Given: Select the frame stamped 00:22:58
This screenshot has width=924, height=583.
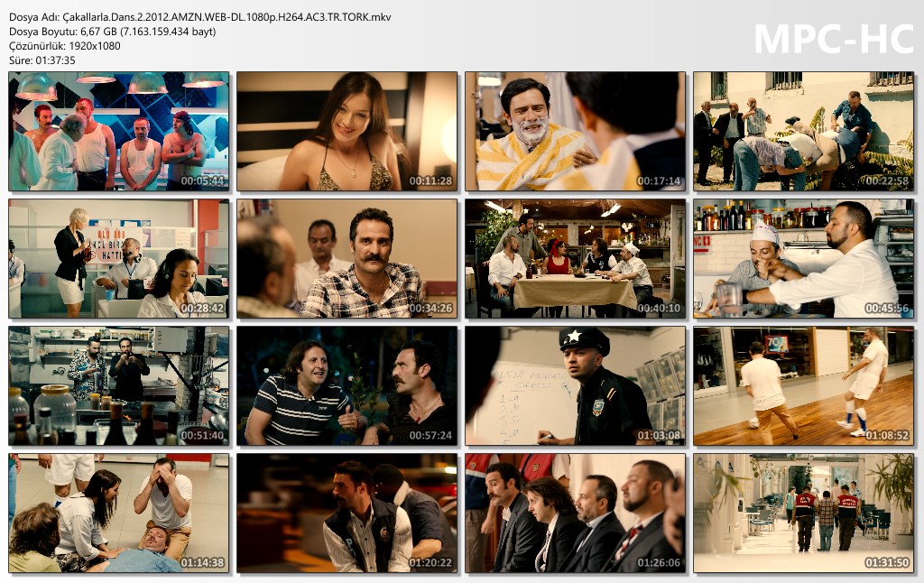Looking at the screenshot, I should [x=803, y=132].
